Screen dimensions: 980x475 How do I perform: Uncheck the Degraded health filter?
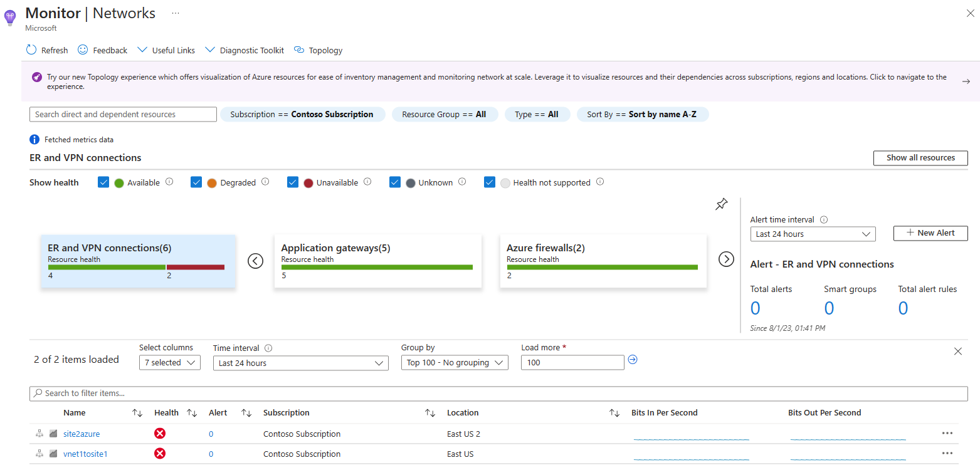[196, 182]
